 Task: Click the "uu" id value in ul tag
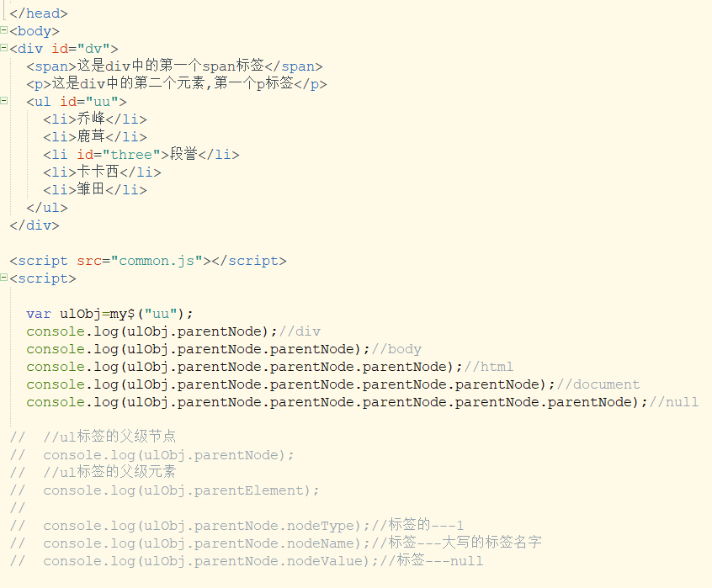pyautogui.click(x=102, y=102)
